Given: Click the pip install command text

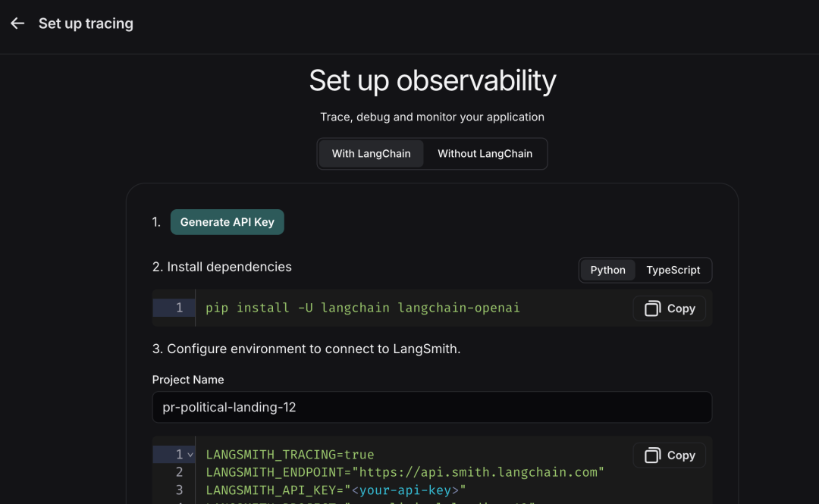Looking at the screenshot, I should pyautogui.click(x=362, y=308).
